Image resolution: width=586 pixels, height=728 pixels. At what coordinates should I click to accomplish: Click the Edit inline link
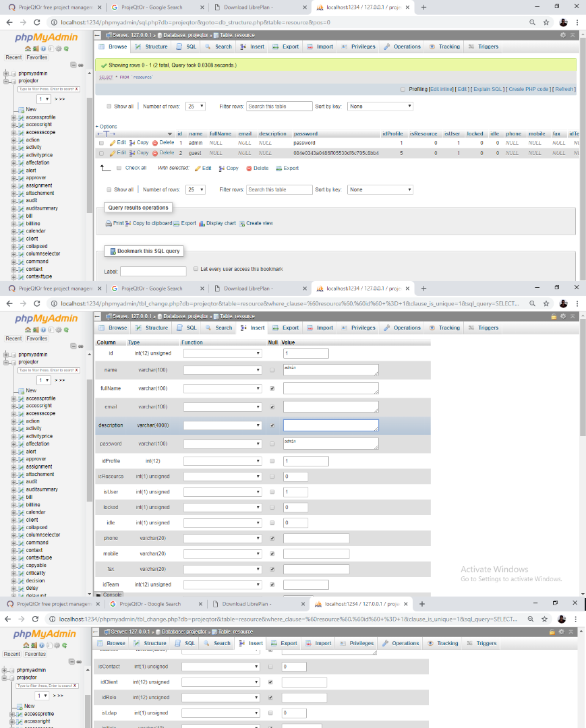point(441,89)
